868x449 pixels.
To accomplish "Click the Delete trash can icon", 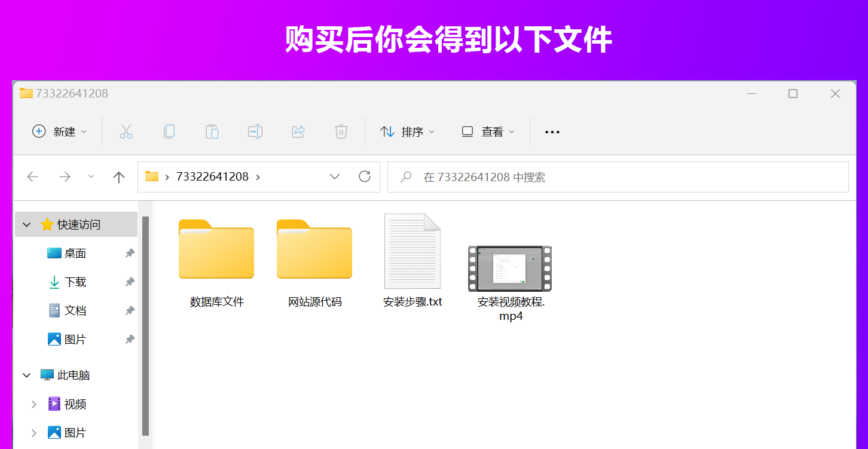I will click(341, 132).
